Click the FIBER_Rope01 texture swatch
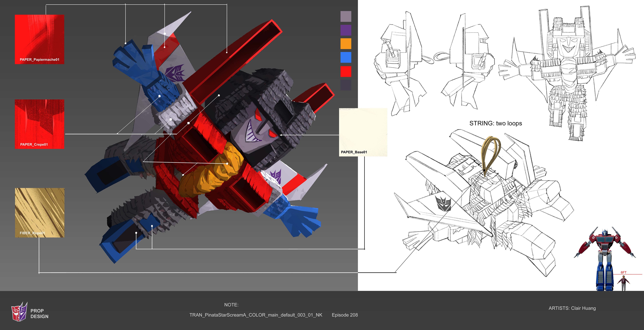This screenshot has height=330, width=644. [40, 213]
